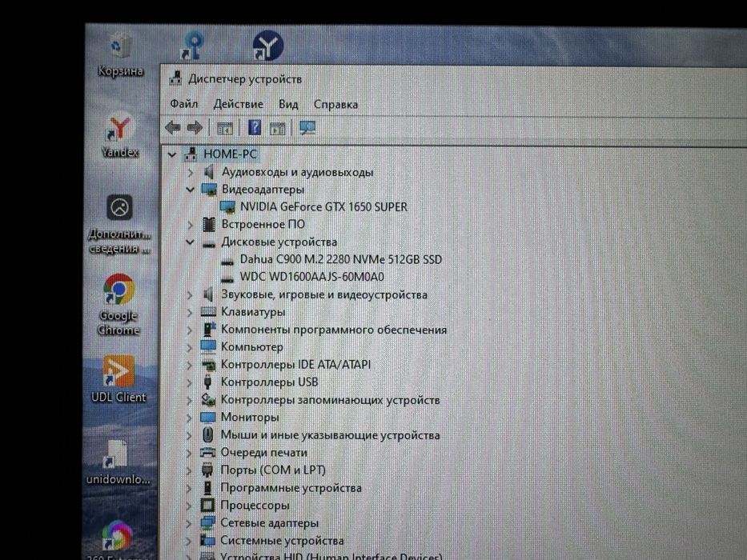Collapse the Видеоадаптеры category
The width and height of the screenshot is (747, 560).
(190, 190)
